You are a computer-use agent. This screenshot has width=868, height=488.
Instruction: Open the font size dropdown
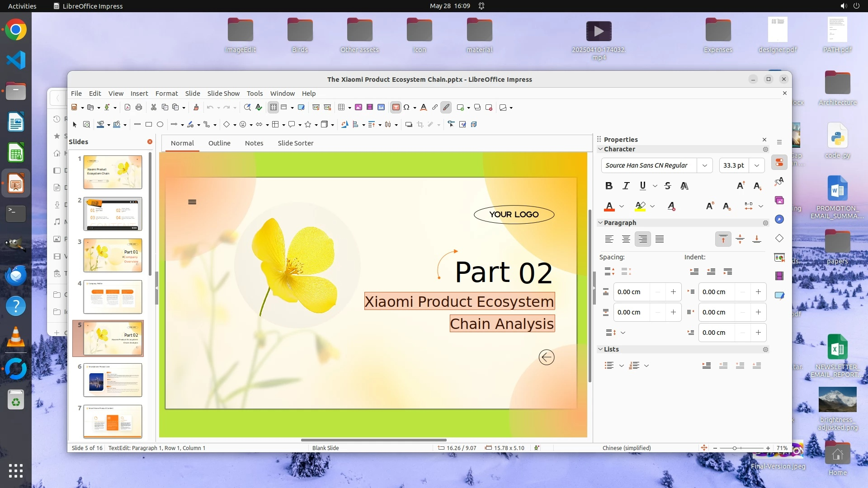756,165
